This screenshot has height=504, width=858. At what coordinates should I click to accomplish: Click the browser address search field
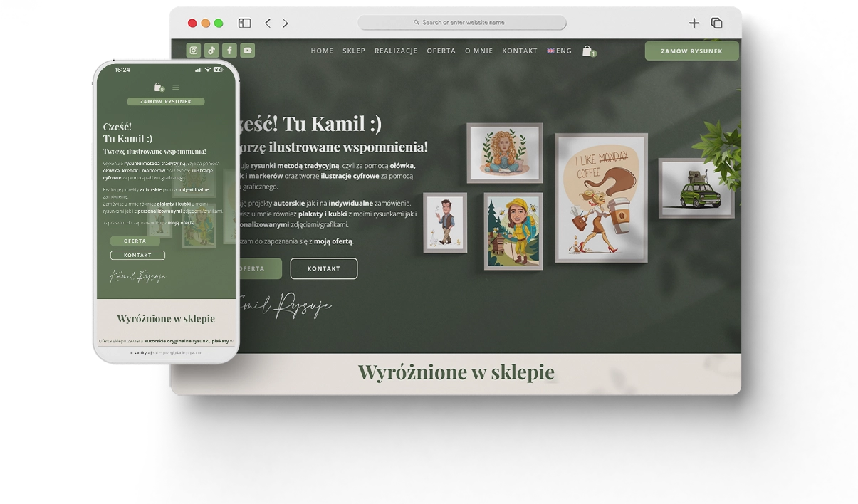[462, 23]
